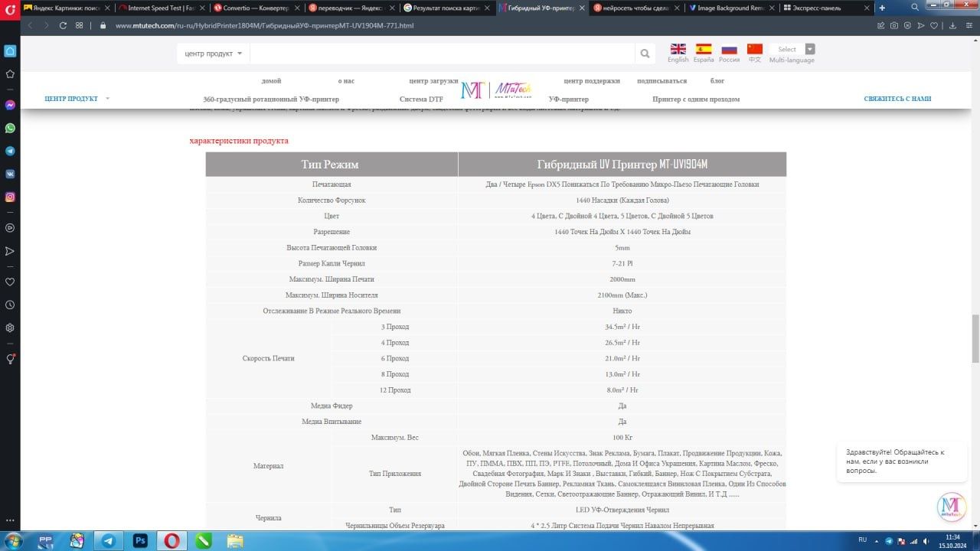Open Facebook Messenger in sidebar

[x=10, y=105]
